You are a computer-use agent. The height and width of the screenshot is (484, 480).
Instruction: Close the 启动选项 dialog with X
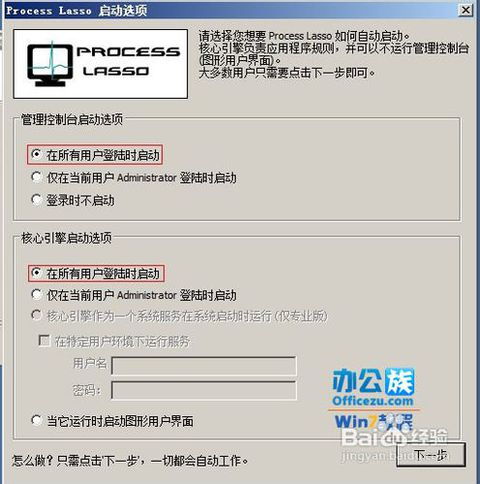pos(465,10)
